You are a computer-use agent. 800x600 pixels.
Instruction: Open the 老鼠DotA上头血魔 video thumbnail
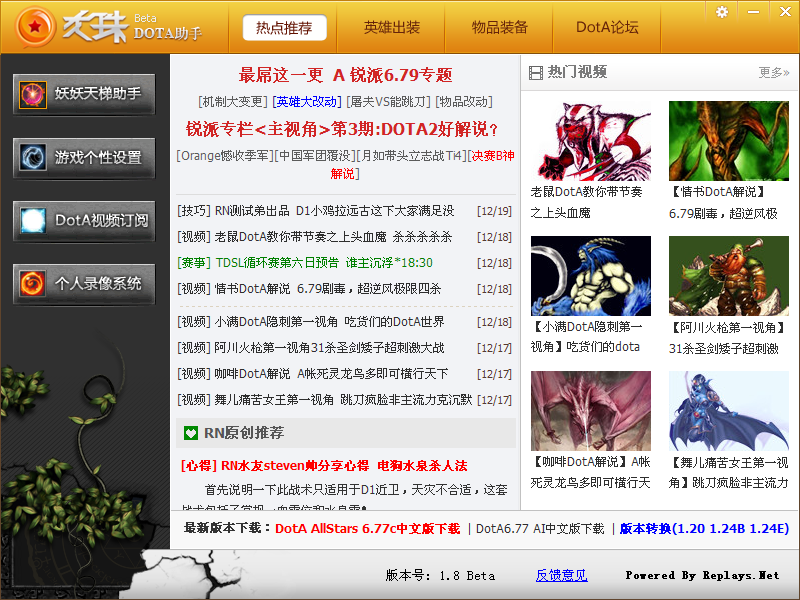coord(591,141)
